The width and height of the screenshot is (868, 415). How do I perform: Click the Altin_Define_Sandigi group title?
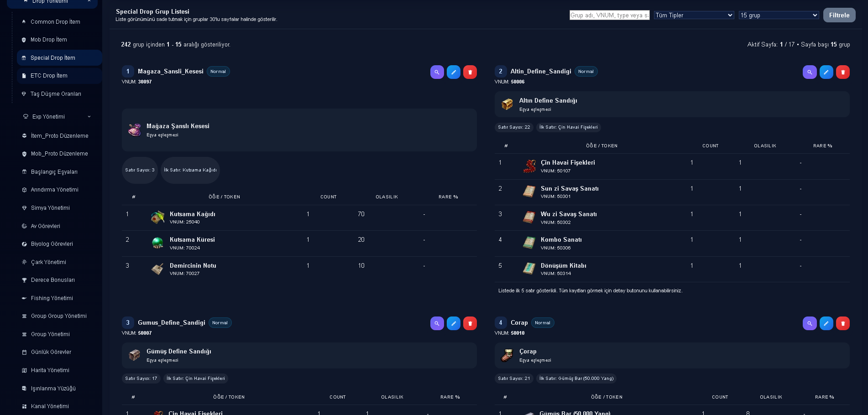(x=541, y=72)
